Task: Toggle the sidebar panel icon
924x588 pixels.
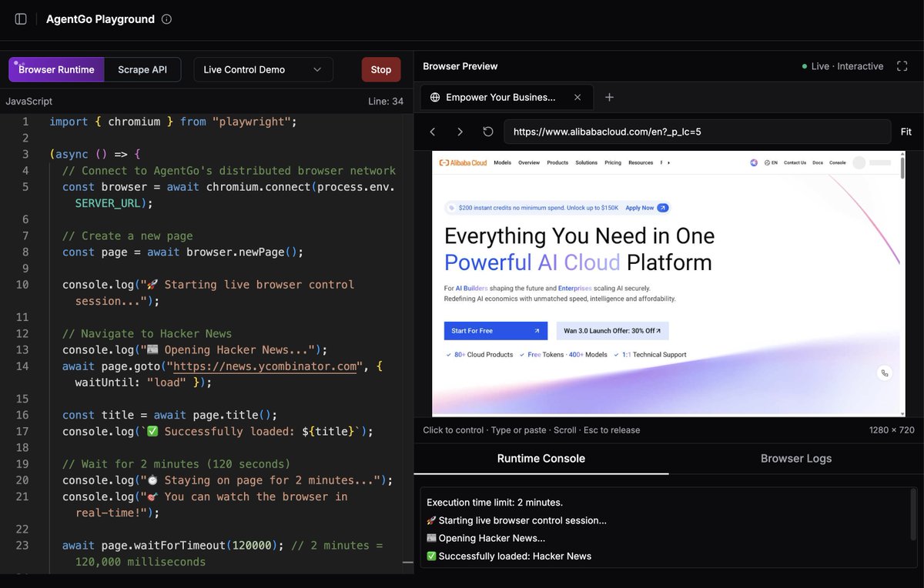Action: coord(21,19)
